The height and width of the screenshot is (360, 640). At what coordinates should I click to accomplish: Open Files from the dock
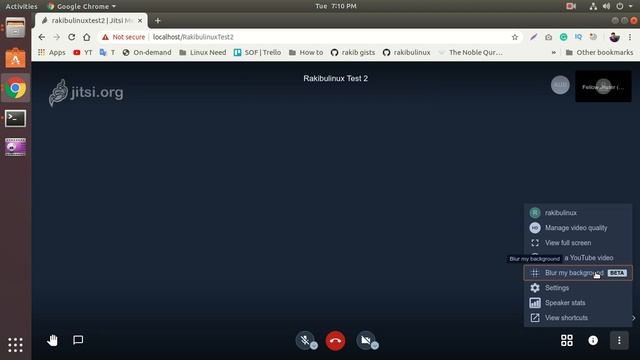[x=16, y=28]
